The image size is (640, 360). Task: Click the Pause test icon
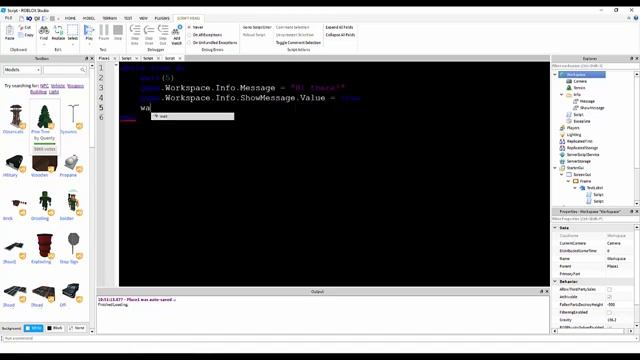(x=104, y=30)
